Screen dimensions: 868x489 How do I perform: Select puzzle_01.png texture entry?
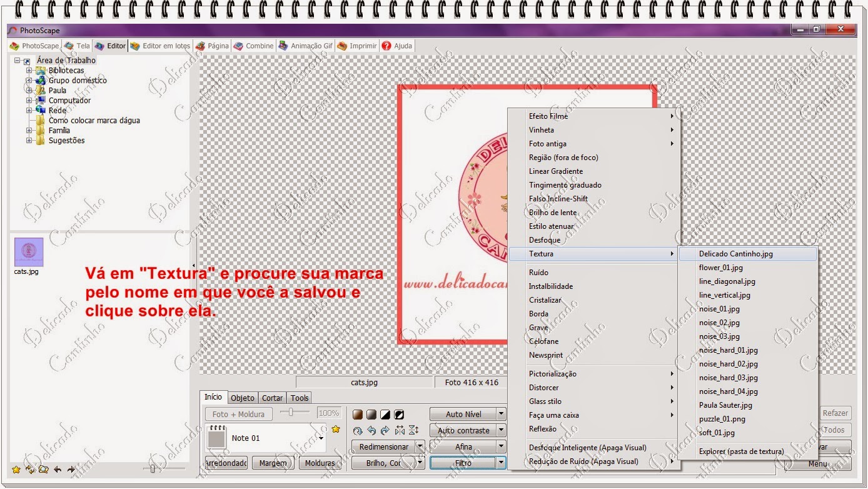coord(748,419)
